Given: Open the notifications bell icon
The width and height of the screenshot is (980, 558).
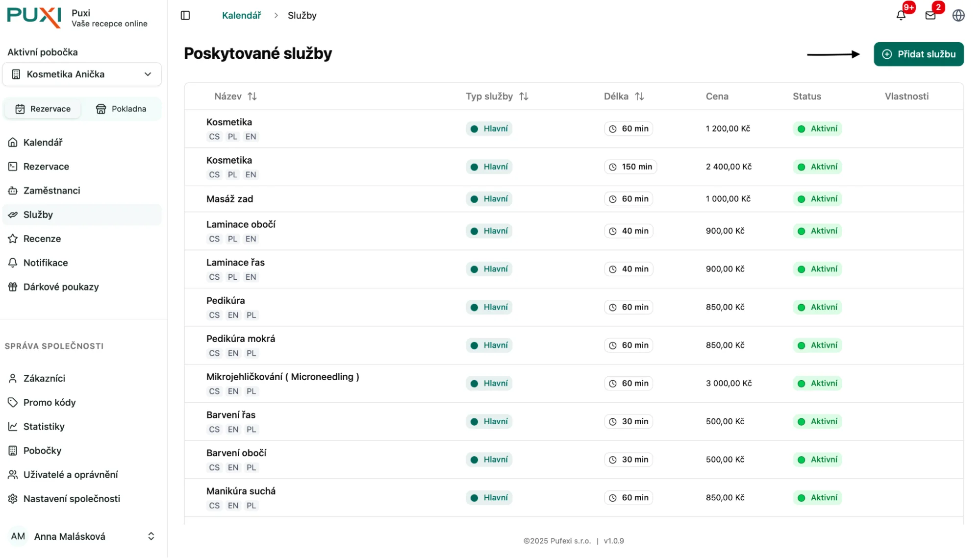Looking at the screenshot, I should coord(901,16).
